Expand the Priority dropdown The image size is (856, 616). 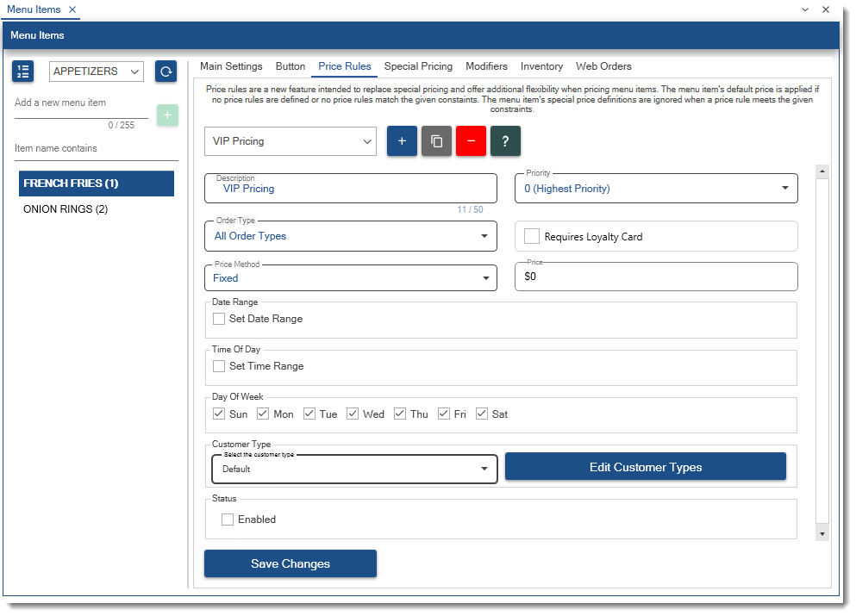pyautogui.click(x=656, y=189)
